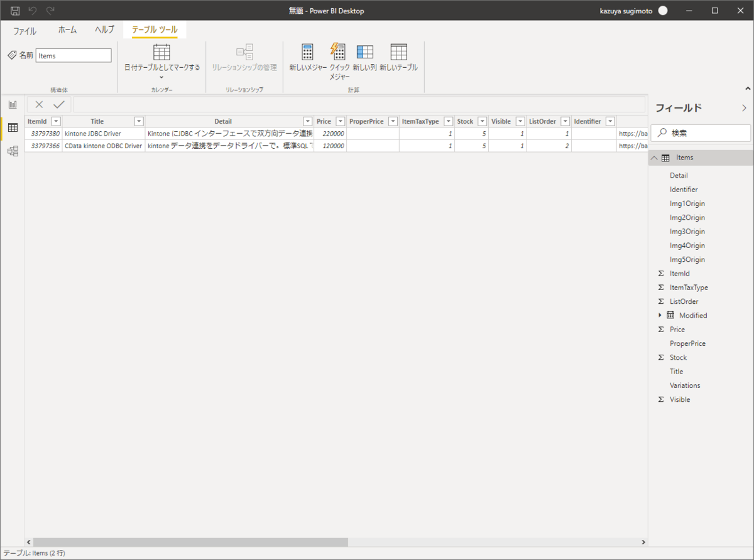Click the 検索 search box in Fields pane
The image size is (754, 560).
pos(701,133)
